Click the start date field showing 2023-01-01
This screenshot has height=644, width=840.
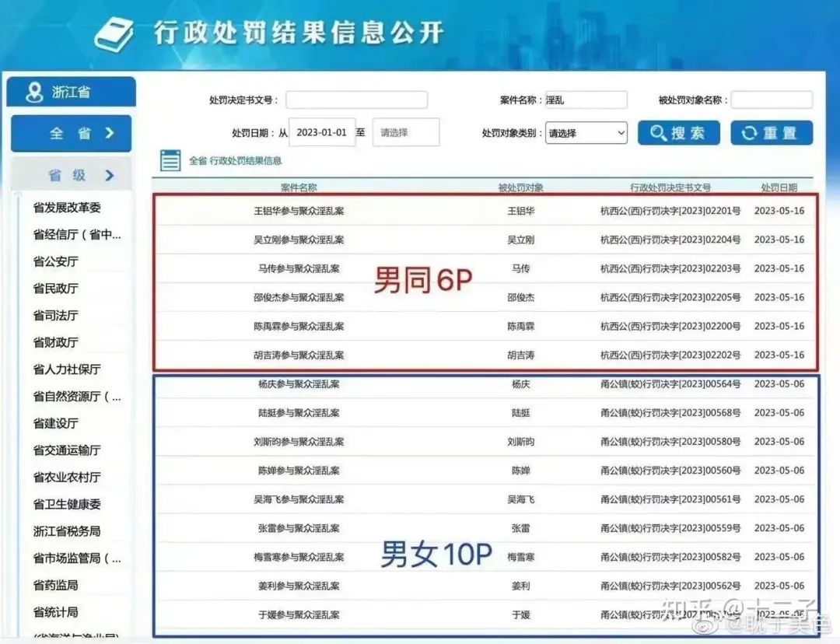tap(321, 132)
